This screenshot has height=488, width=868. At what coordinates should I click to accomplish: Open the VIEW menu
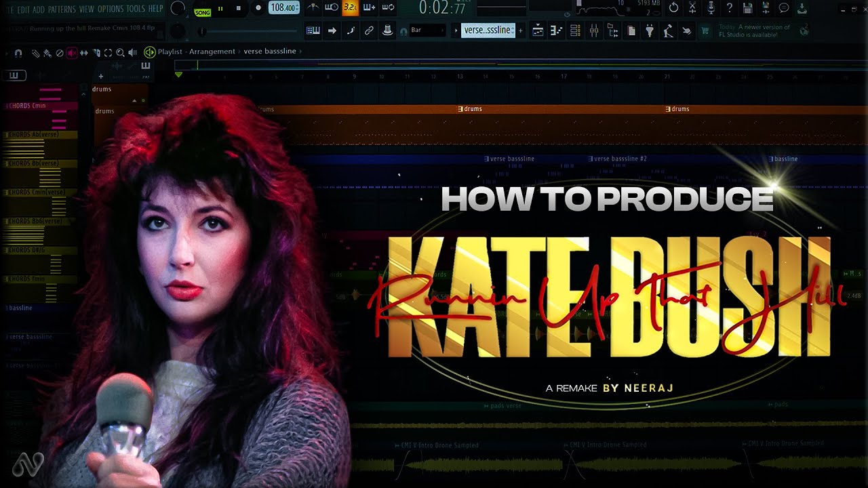(86, 9)
